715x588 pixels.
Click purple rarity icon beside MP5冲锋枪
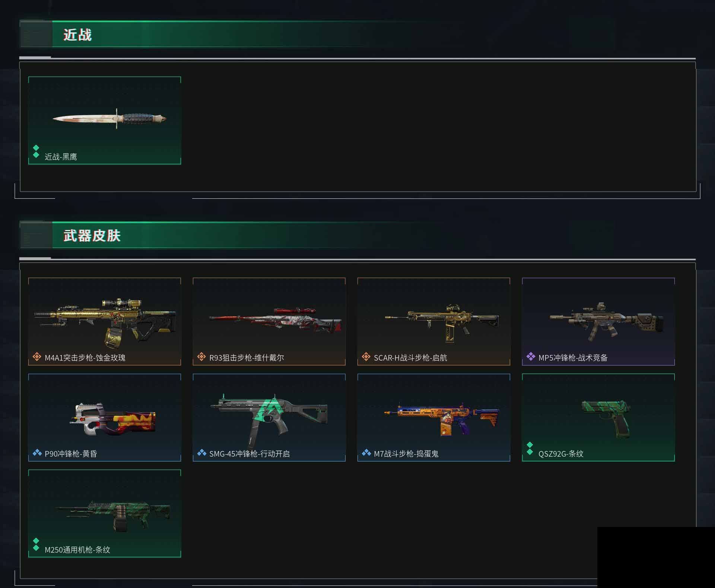click(x=530, y=357)
